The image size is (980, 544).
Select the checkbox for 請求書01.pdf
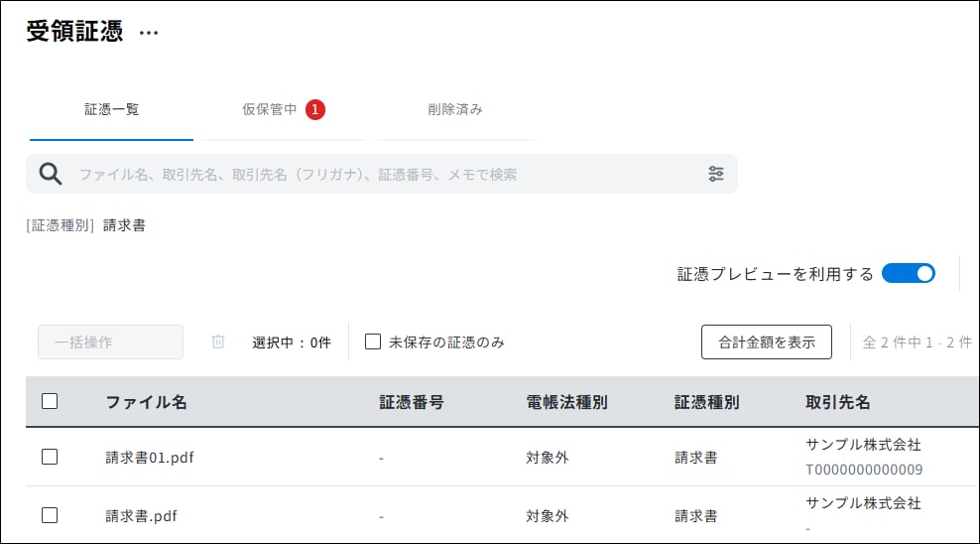click(50, 457)
